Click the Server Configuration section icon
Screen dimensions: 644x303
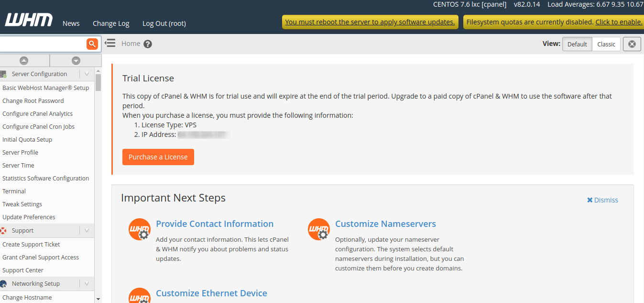point(3,74)
